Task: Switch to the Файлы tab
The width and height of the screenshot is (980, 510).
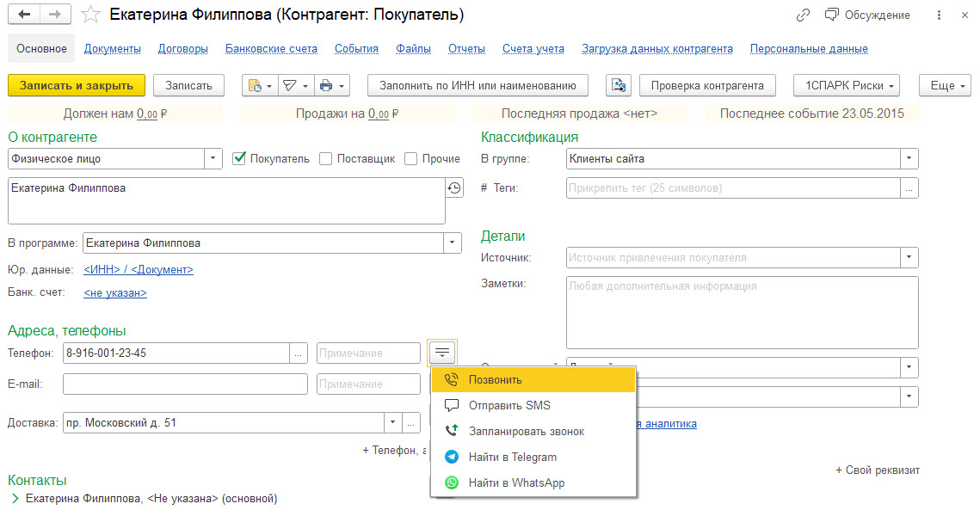Action: coord(413,49)
